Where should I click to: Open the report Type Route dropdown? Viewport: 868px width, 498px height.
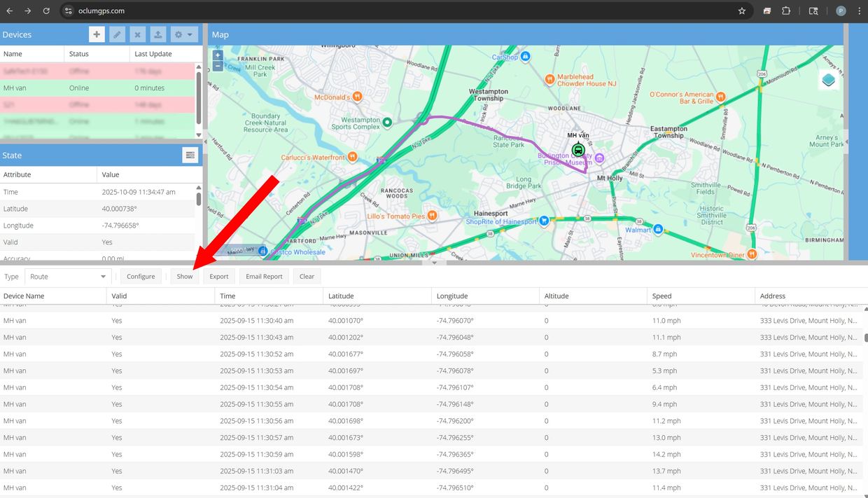point(67,277)
